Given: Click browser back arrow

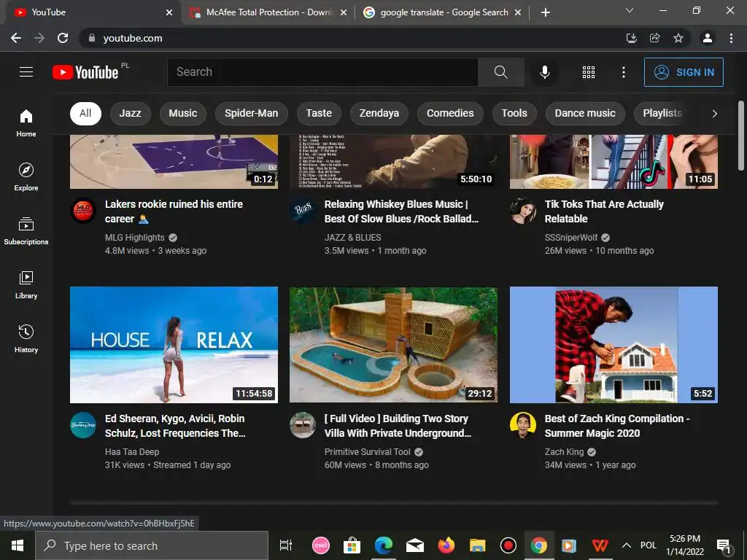Looking at the screenshot, I should (16, 38).
